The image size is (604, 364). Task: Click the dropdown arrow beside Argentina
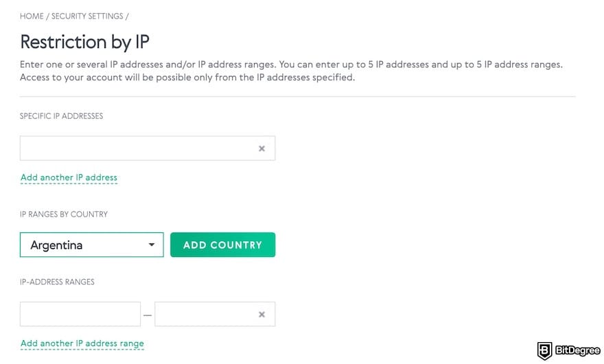point(152,245)
